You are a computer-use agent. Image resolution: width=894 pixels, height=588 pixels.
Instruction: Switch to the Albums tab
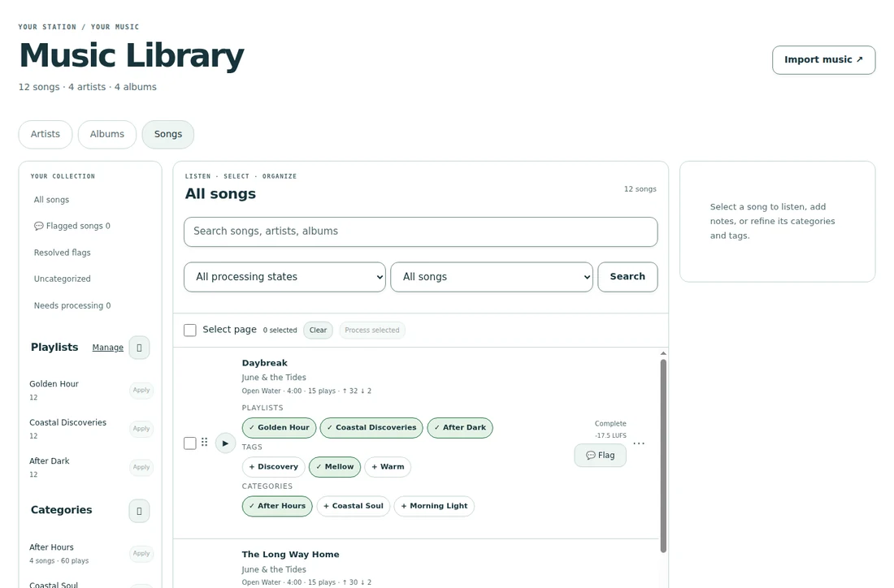107,135
